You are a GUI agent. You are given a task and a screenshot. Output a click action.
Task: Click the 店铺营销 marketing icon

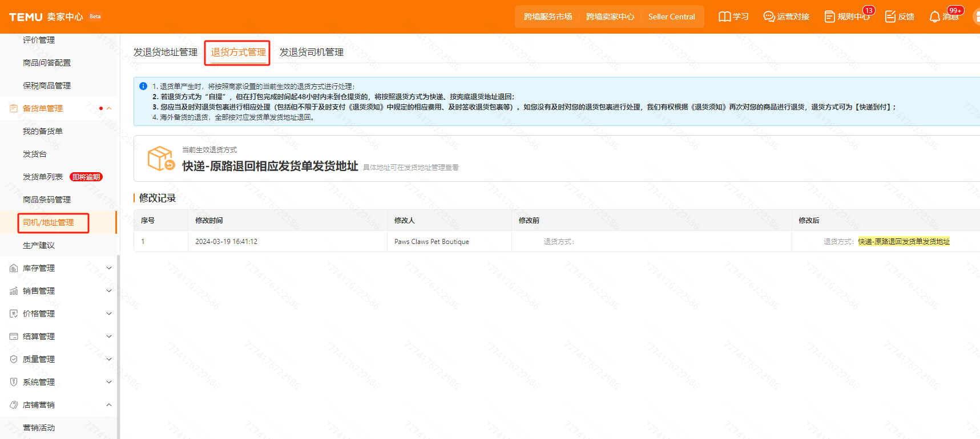(x=14, y=405)
